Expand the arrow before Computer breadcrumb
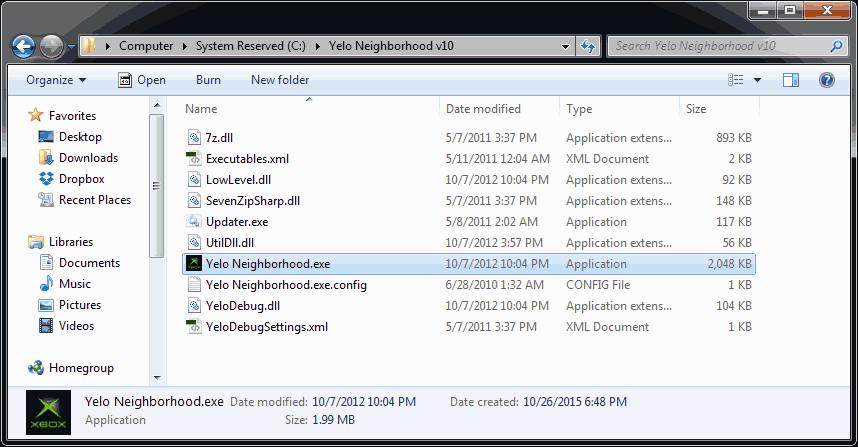This screenshot has height=447, width=858. [x=108, y=47]
